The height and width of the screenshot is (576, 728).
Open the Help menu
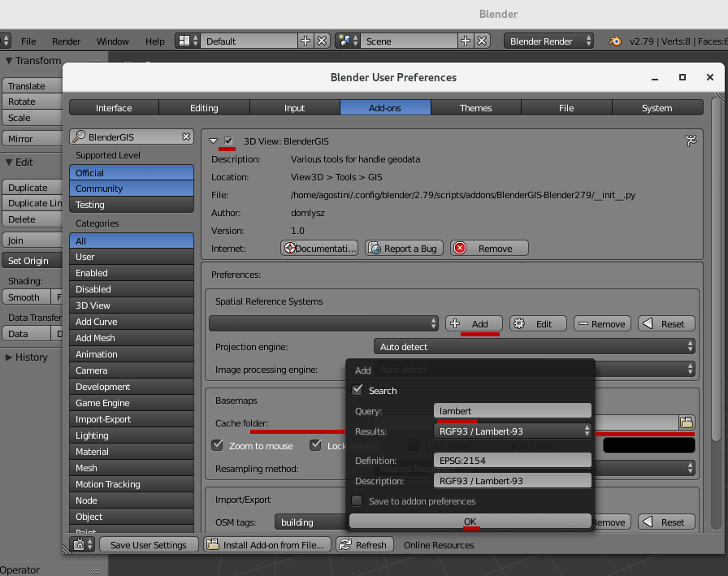coord(154,41)
